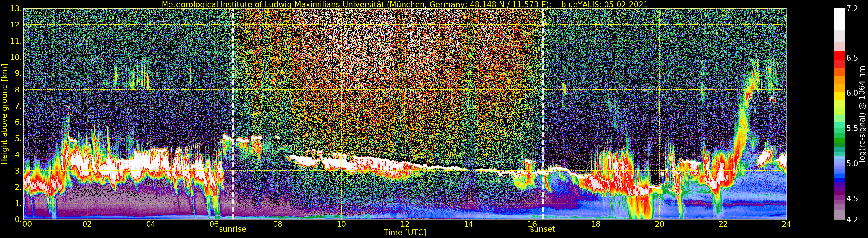
Task: Click the colorbar tick label 7.2
Action: pyautogui.click(x=852, y=9)
